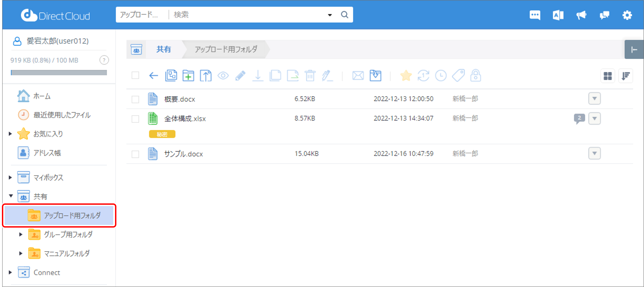Viewport: 644px width, 287px height.
Task: Click the DirectCloud logo
Action: 55,16
